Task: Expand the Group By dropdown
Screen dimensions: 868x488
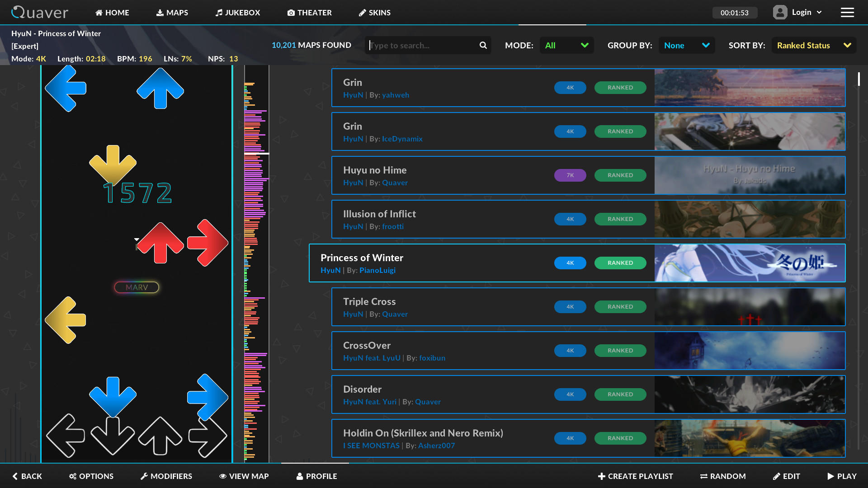Action: point(686,45)
